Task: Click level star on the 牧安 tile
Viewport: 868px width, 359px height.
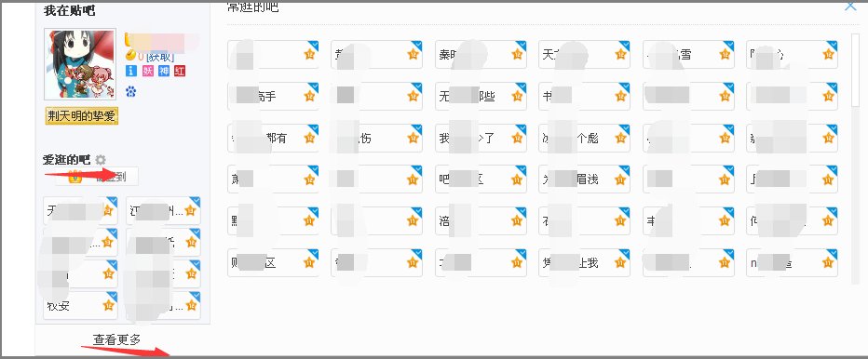Action: click(x=108, y=305)
